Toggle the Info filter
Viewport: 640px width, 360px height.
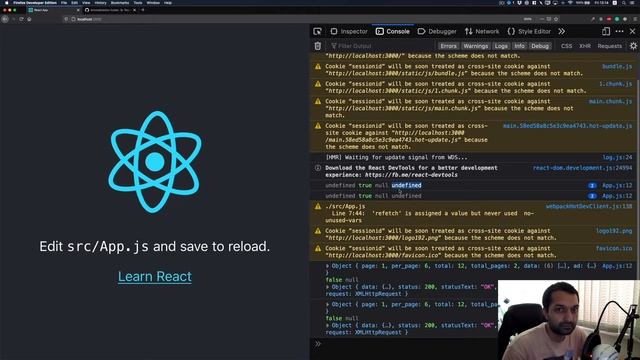coord(519,46)
